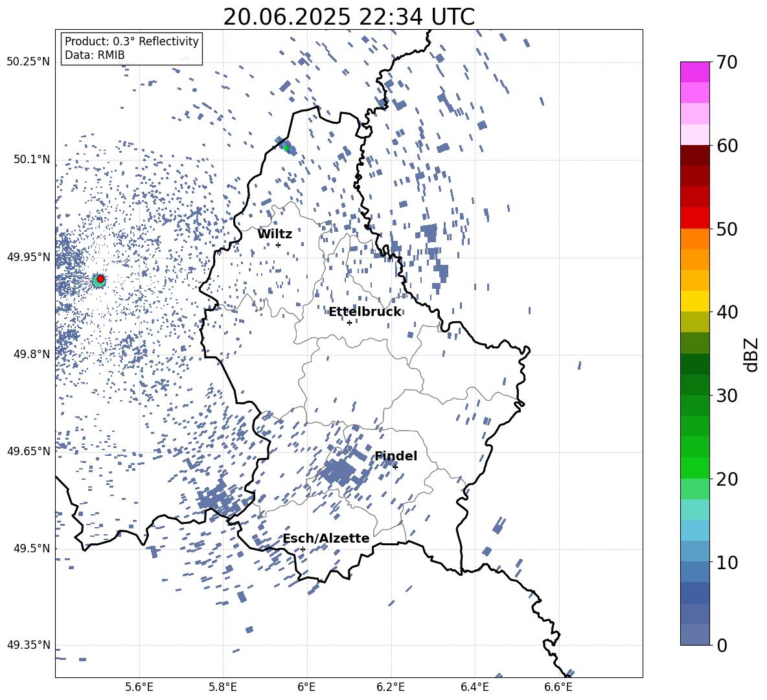The height and width of the screenshot is (700, 767).
Task: Click the 70 colorbar tick label
Action: pos(727,63)
